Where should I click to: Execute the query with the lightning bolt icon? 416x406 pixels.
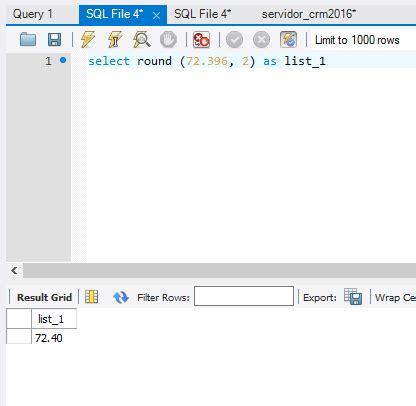(88, 40)
